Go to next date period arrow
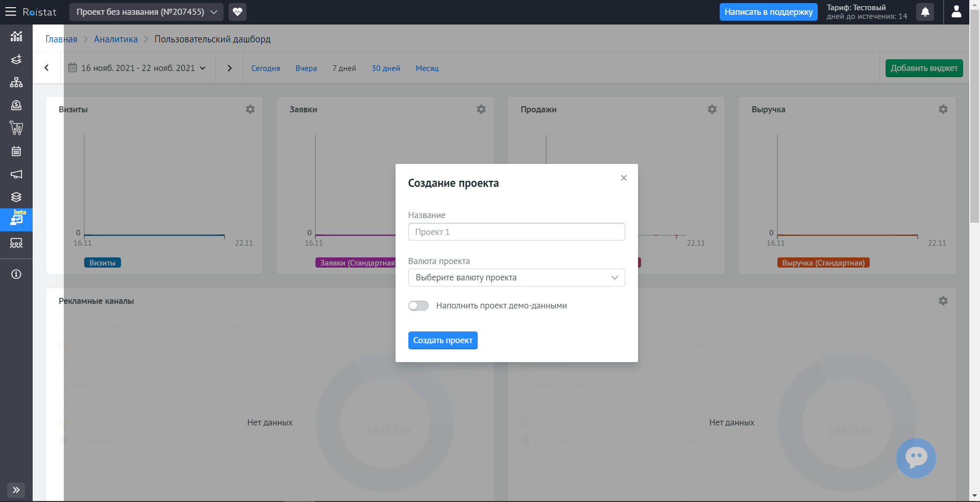This screenshot has height=502, width=980. [230, 68]
